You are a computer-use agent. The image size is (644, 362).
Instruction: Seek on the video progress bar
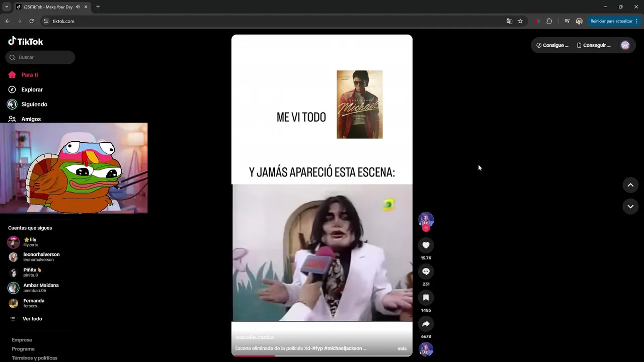coord(322,355)
